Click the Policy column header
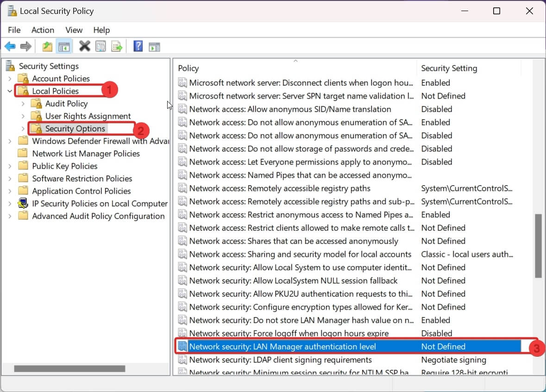The width and height of the screenshot is (546, 392). pos(188,68)
